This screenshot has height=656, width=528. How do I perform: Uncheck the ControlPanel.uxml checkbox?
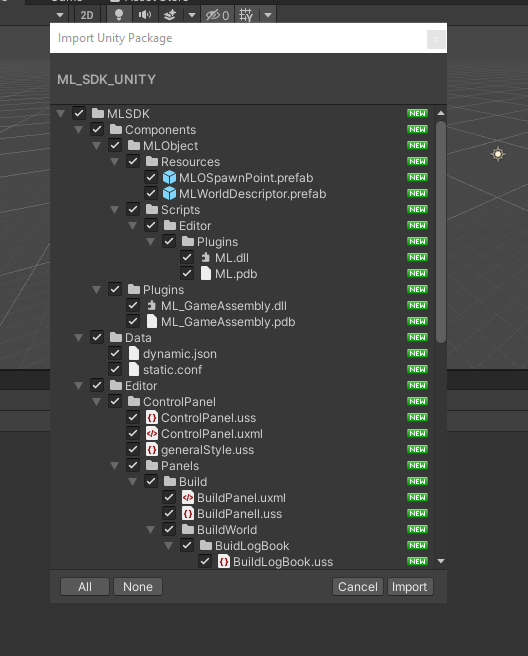point(133,433)
